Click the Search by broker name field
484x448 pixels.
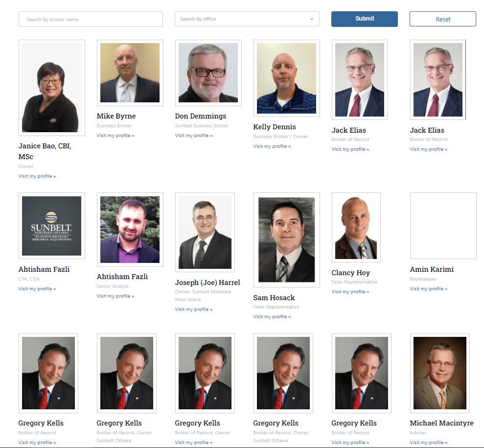(91, 19)
